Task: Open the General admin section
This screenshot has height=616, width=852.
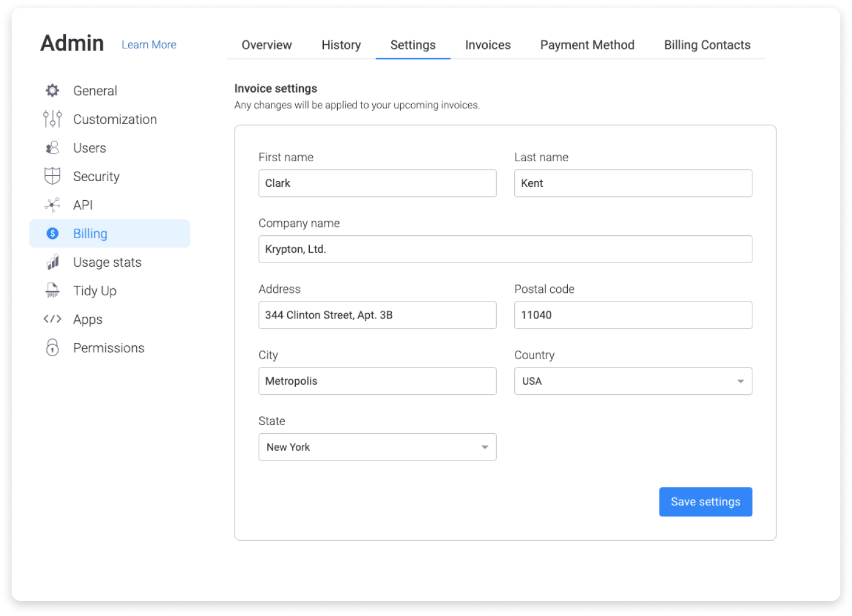Action: pos(95,91)
